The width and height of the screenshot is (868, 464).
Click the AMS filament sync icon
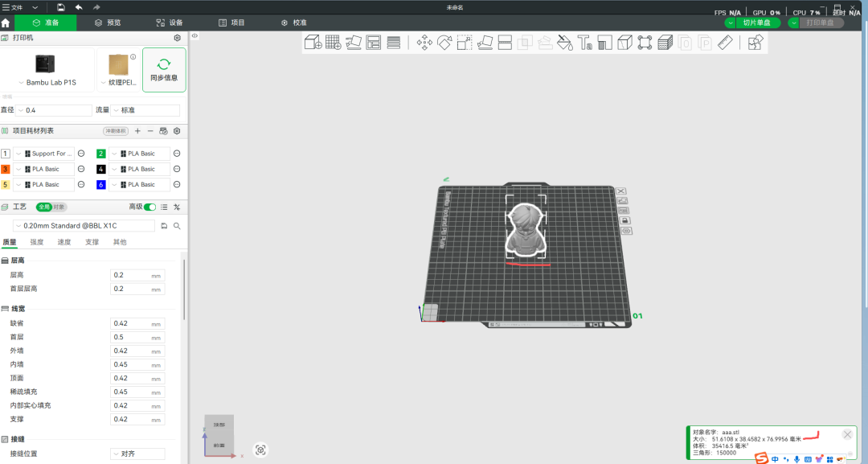(x=163, y=131)
